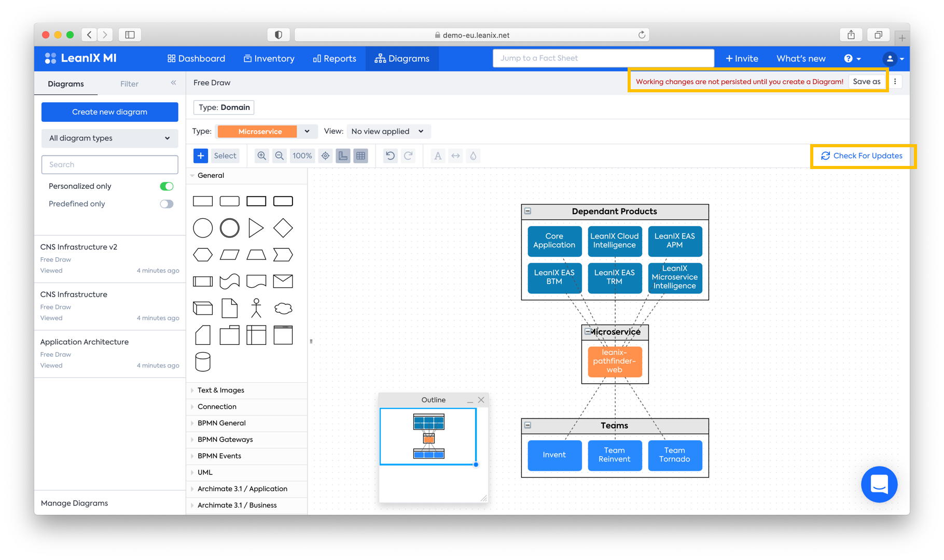Open the No view applied dropdown
944x560 pixels.
[388, 131]
